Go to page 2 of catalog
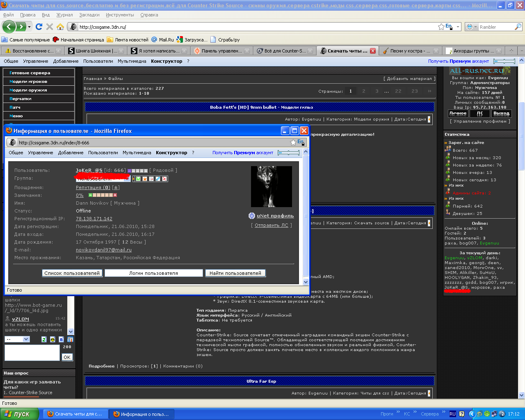 coord(363,91)
